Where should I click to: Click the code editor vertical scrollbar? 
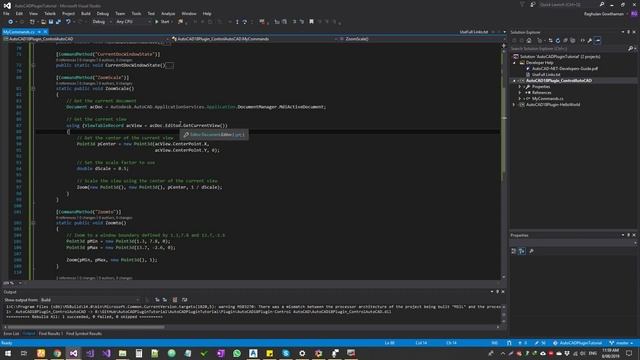click(504, 161)
